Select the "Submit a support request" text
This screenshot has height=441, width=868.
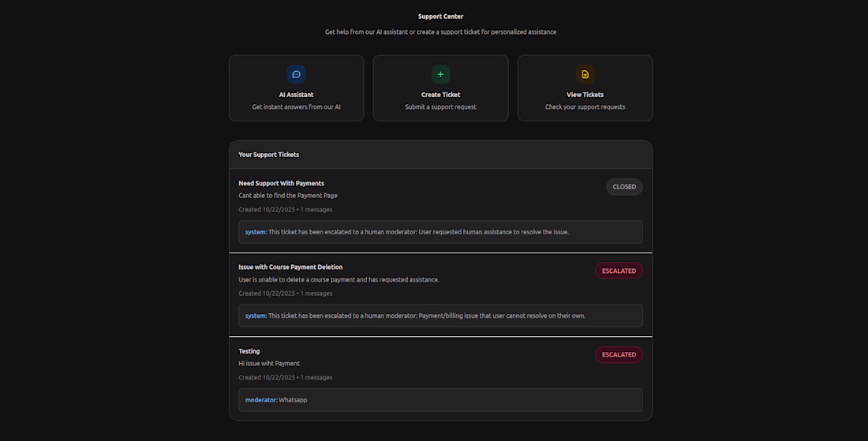[x=440, y=107]
